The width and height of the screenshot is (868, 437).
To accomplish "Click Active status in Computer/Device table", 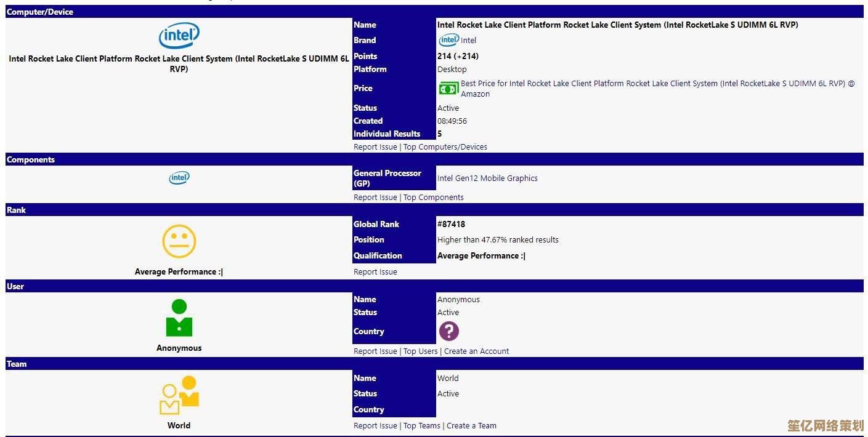I will coord(448,108).
